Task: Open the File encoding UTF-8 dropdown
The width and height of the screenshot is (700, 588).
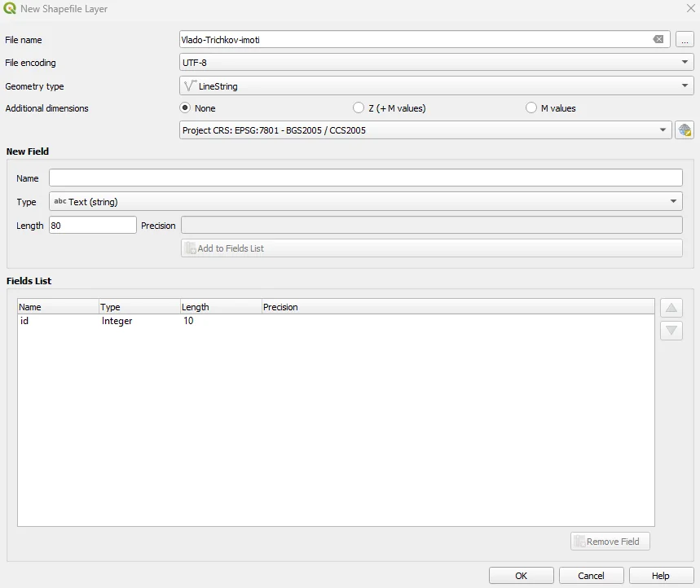Action: pyautogui.click(x=436, y=63)
